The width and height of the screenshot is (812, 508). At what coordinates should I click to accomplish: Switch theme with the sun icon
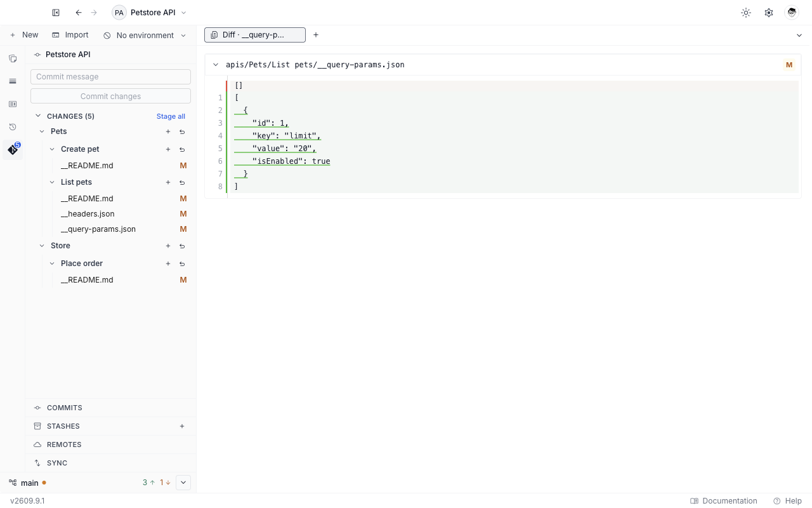(x=746, y=13)
